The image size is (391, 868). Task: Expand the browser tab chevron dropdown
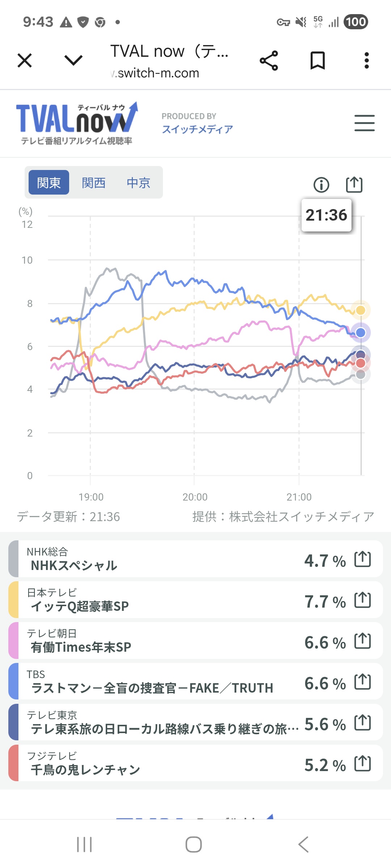(x=73, y=60)
